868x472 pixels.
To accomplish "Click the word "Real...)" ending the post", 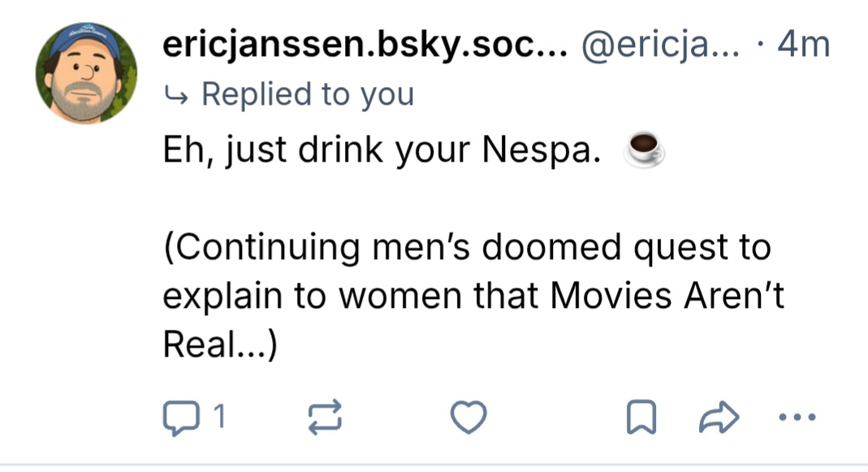I will tap(221, 345).
